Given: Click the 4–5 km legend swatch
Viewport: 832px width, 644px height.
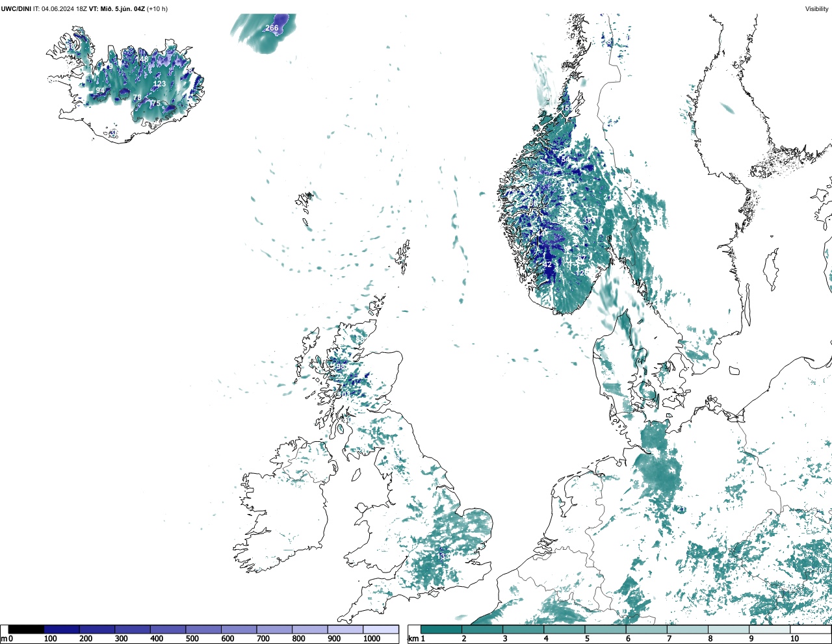Looking at the screenshot, I should 564,629.
